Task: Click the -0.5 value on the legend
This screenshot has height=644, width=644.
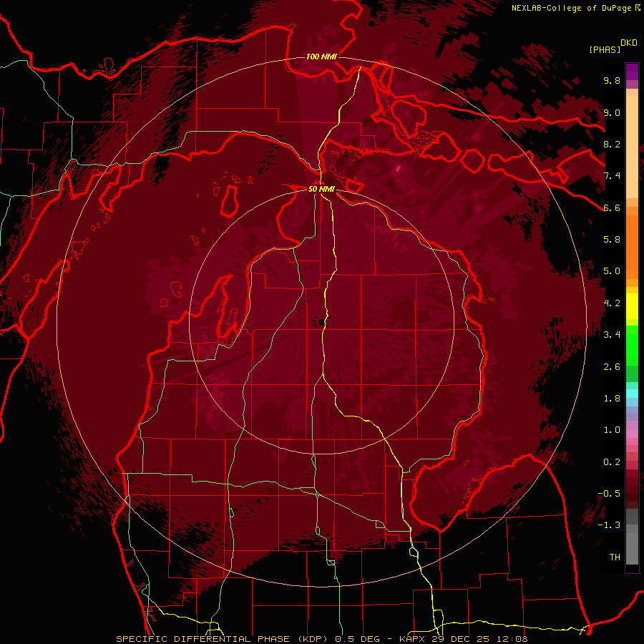Action: pyautogui.click(x=610, y=494)
